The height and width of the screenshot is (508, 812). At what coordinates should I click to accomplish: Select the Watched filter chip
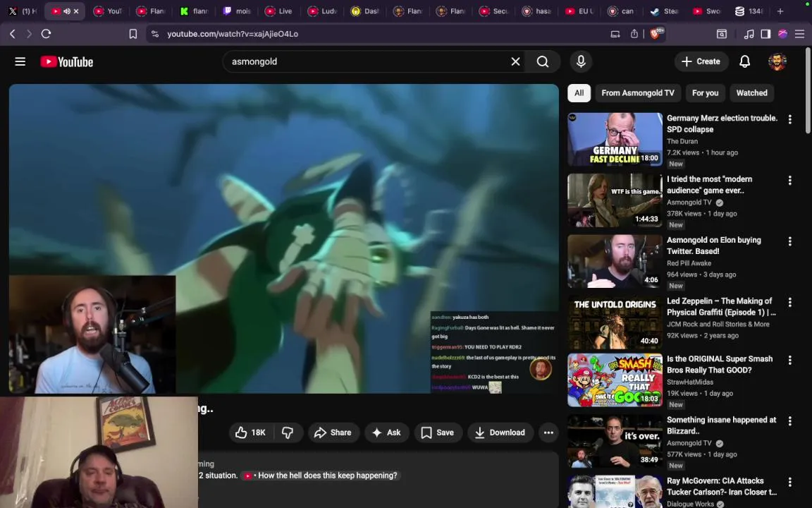(751, 93)
